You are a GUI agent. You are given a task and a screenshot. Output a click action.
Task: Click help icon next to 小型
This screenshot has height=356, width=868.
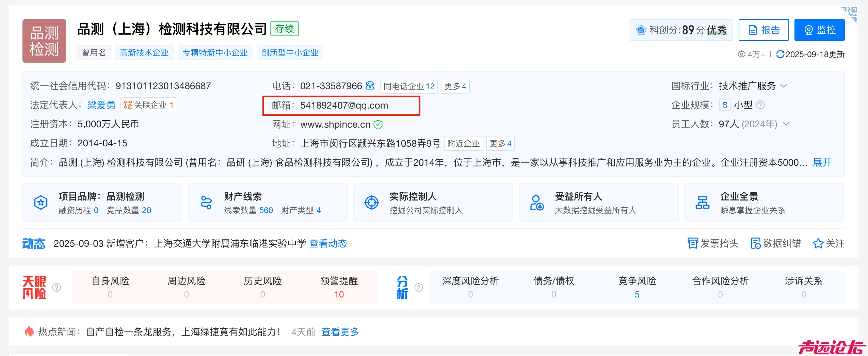click(x=760, y=105)
